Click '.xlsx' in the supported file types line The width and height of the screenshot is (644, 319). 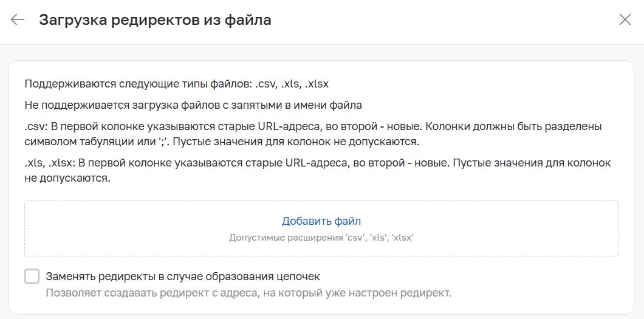pos(317,84)
